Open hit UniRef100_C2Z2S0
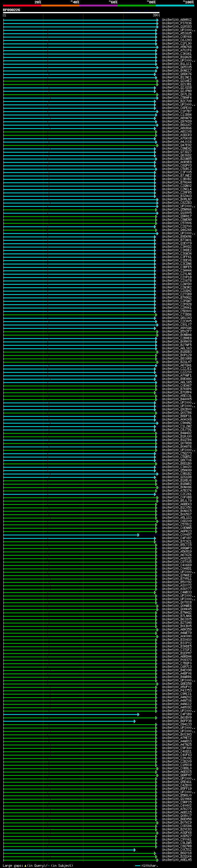The height and width of the screenshot is (868, 197). coord(177,372)
